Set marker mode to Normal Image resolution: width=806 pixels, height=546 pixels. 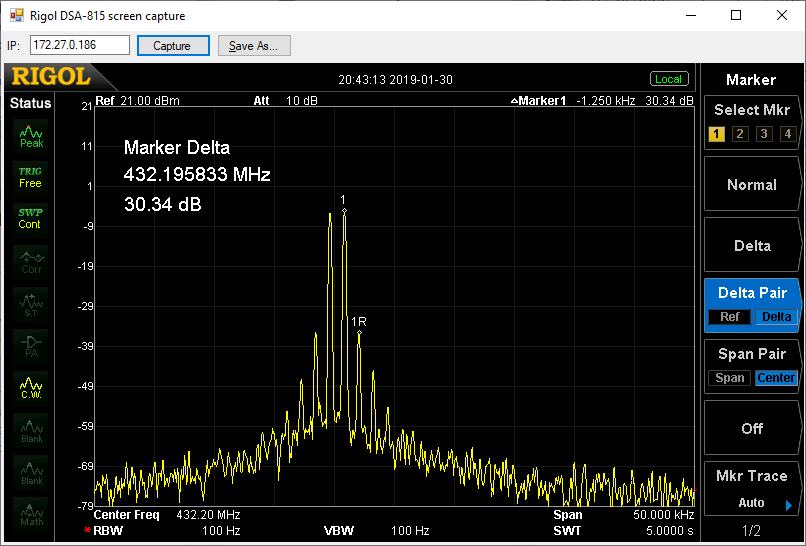pos(752,185)
